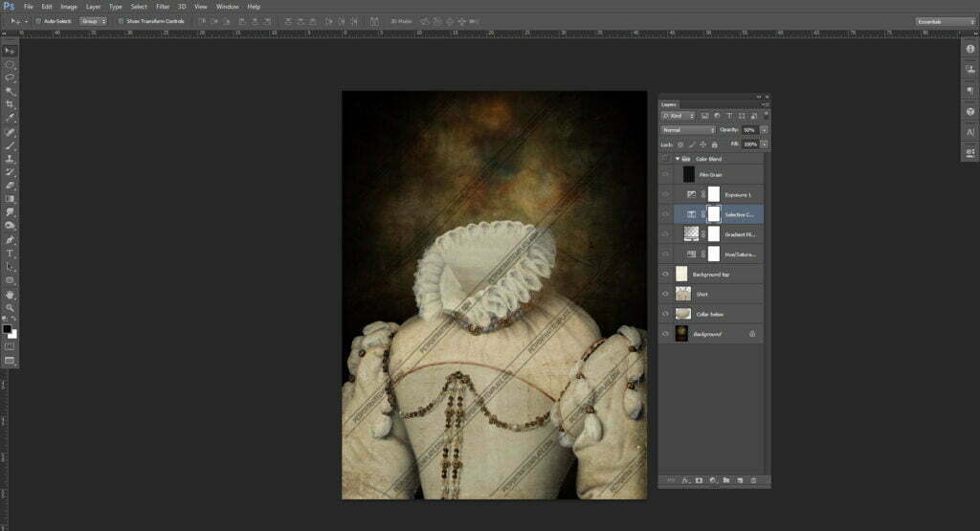Select the Film Grain layer
This screenshot has height=531, width=980.
(724, 174)
